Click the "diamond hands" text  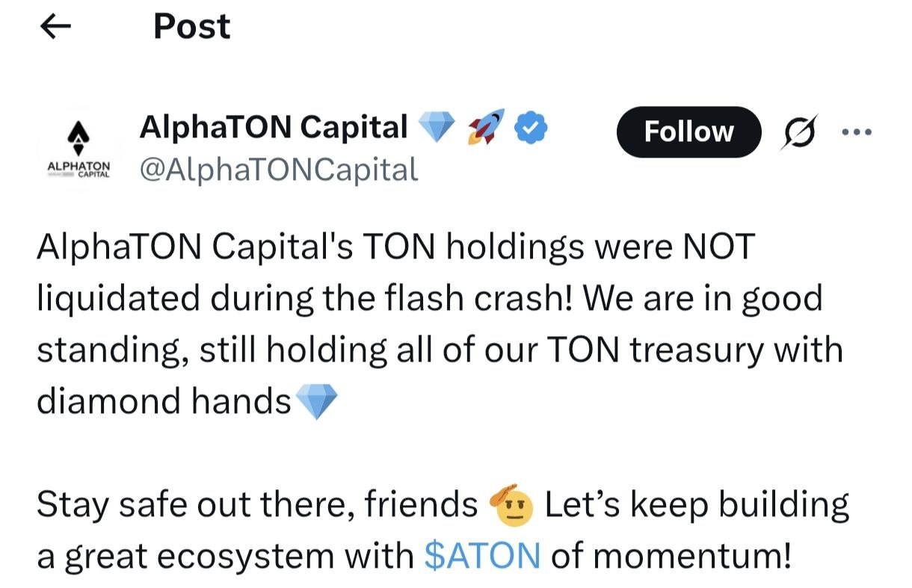[164, 401]
